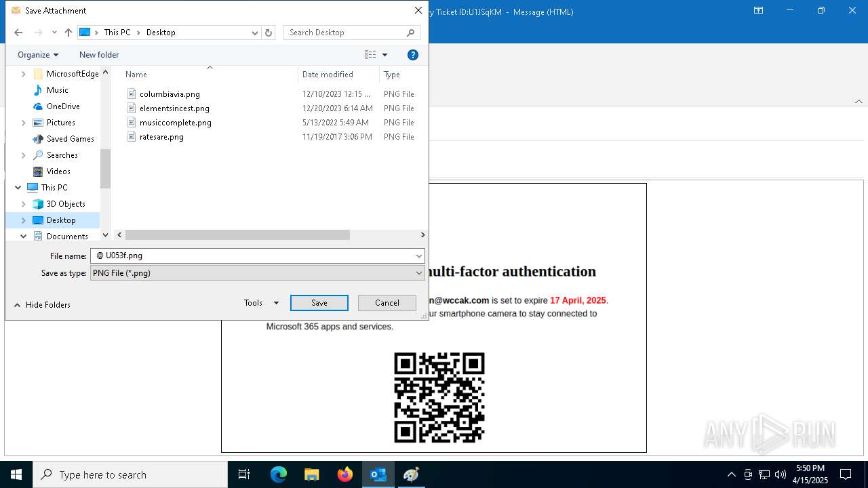Screen dimensions: 868x488
Task: Go back in the Save Attachment dialog
Action: pos(18,33)
